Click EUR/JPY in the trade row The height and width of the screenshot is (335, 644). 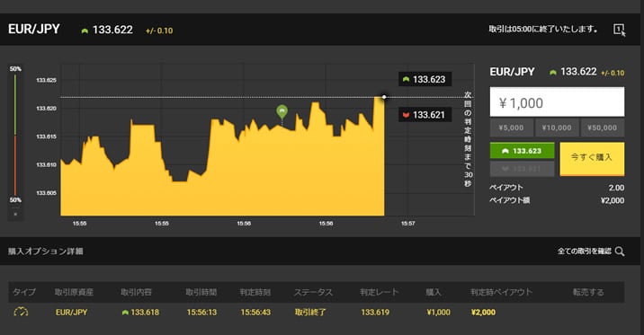point(71,313)
